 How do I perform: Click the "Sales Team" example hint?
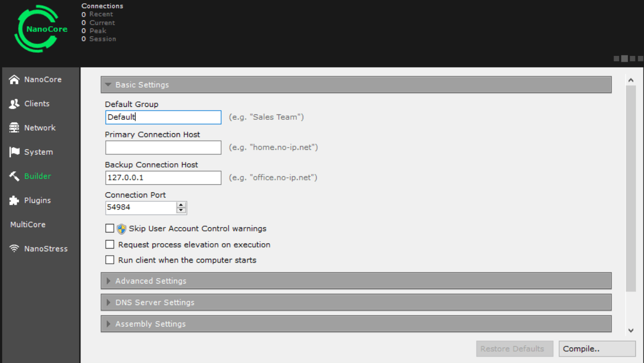tap(266, 117)
